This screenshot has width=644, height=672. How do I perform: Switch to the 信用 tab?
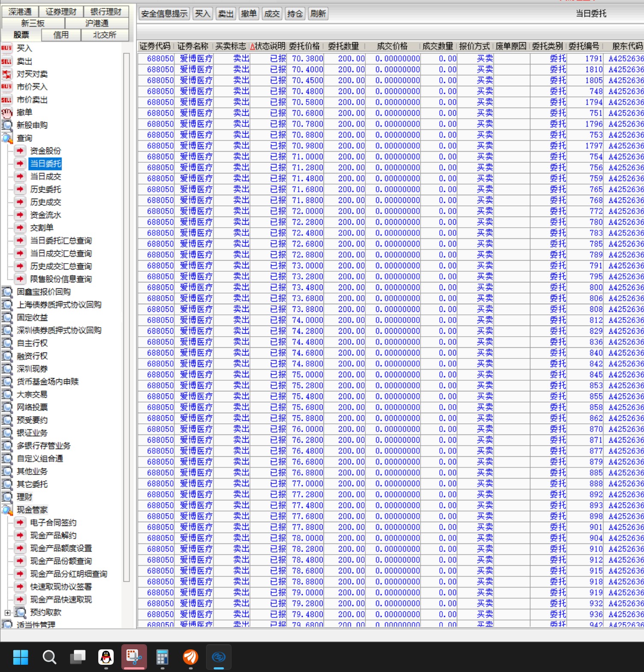coord(61,35)
